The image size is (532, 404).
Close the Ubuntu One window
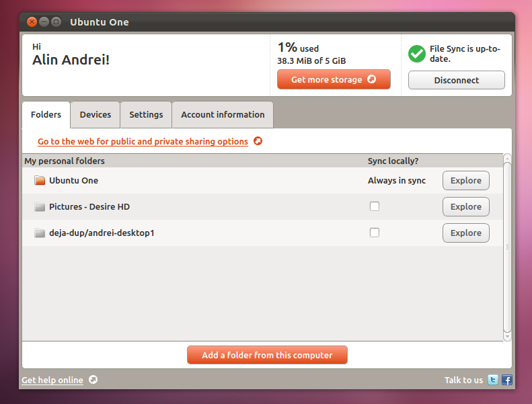32,22
